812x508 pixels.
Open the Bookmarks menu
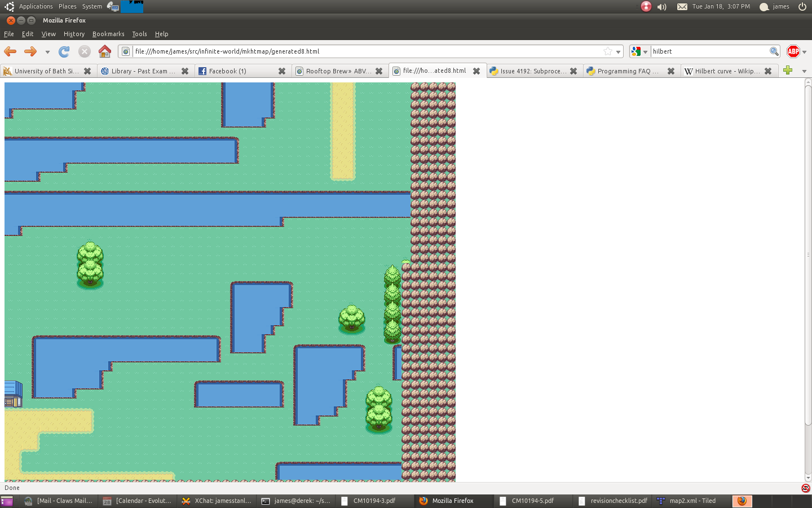pyautogui.click(x=108, y=34)
